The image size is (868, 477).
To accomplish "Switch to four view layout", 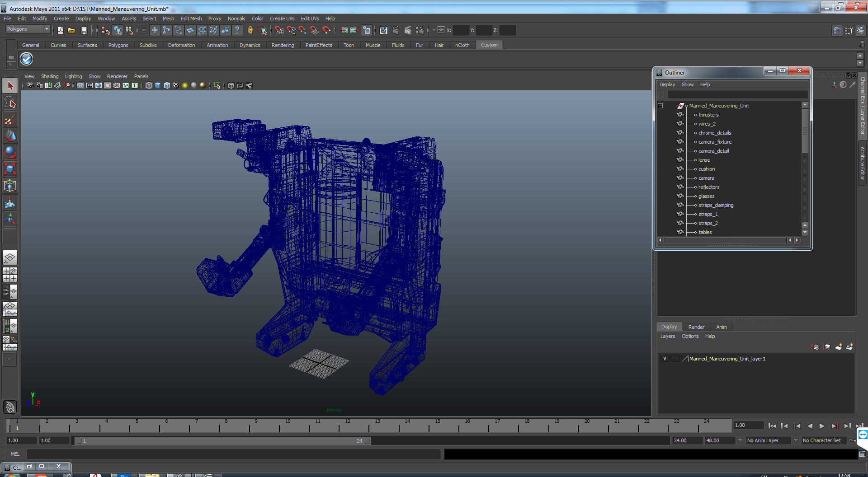I will [10, 275].
